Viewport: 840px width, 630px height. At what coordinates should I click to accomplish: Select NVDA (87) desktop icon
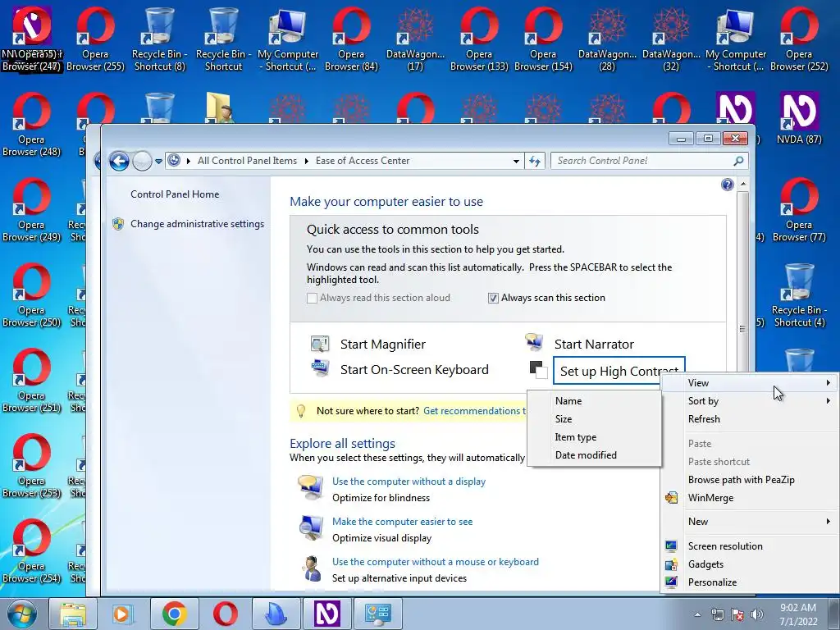(x=799, y=118)
